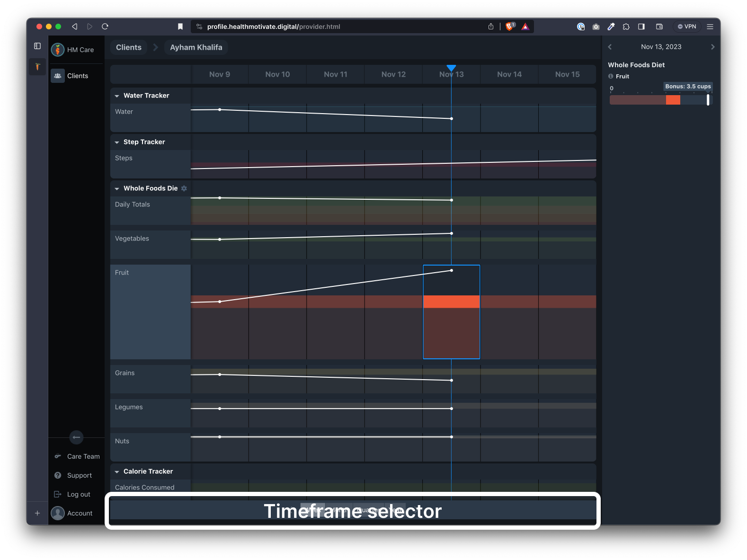Viewport: 747px width, 560px height.
Task: Click the Clients breadcrumb
Action: (x=129, y=47)
